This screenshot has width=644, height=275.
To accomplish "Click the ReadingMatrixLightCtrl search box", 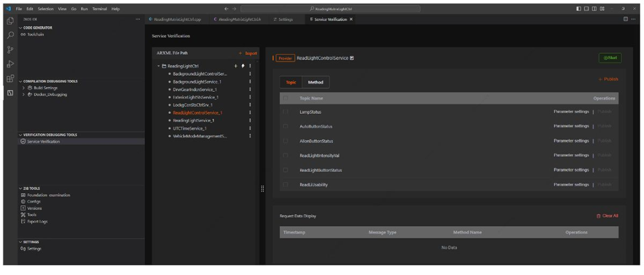I will pyautogui.click(x=330, y=8).
